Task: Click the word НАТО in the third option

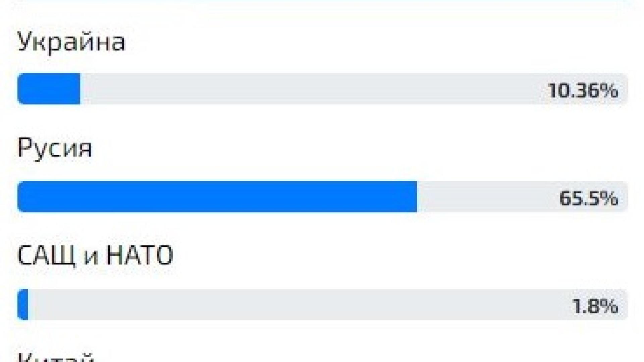Action: coord(139,256)
